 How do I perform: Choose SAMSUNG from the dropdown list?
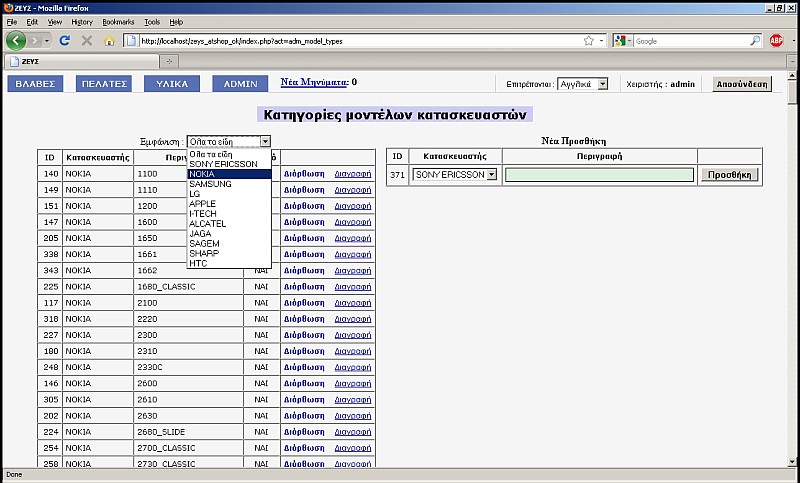coord(229,184)
